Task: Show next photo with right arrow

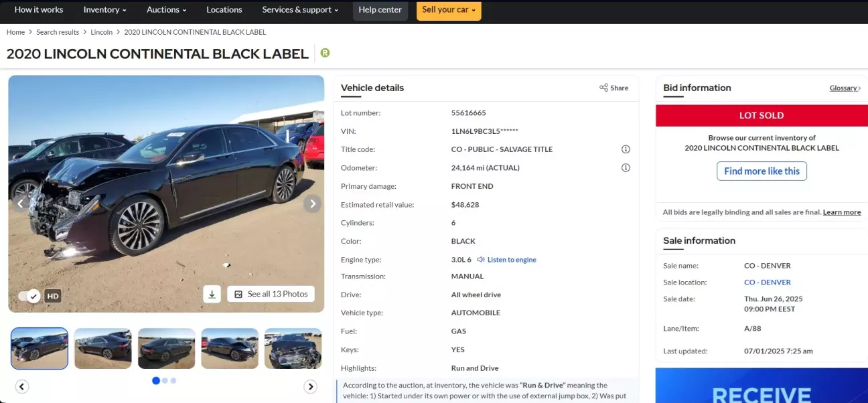Action: click(x=312, y=204)
